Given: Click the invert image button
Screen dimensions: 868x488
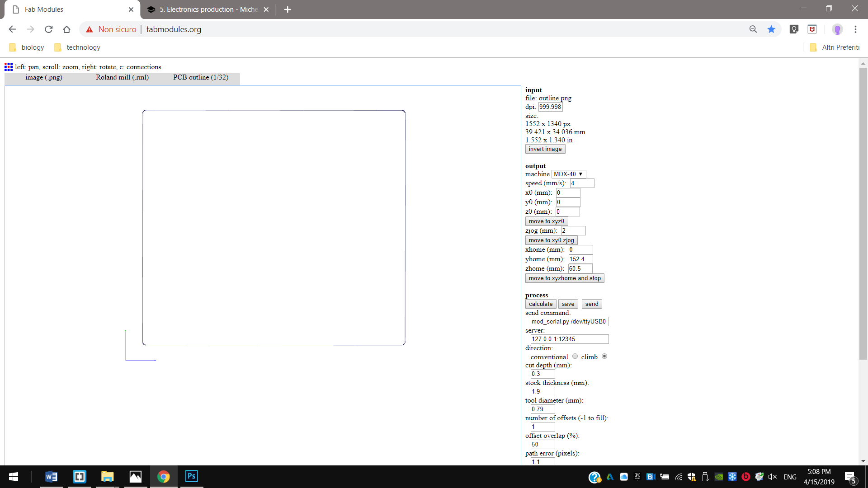Looking at the screenshot, I should click(x=545, y=149).
